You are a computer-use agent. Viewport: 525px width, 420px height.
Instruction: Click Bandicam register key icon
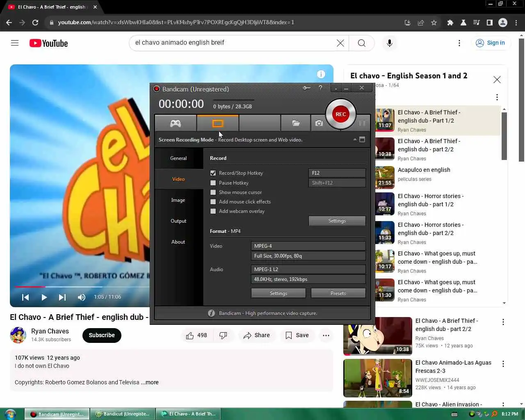pyautogui.click(x=306, y=88)
